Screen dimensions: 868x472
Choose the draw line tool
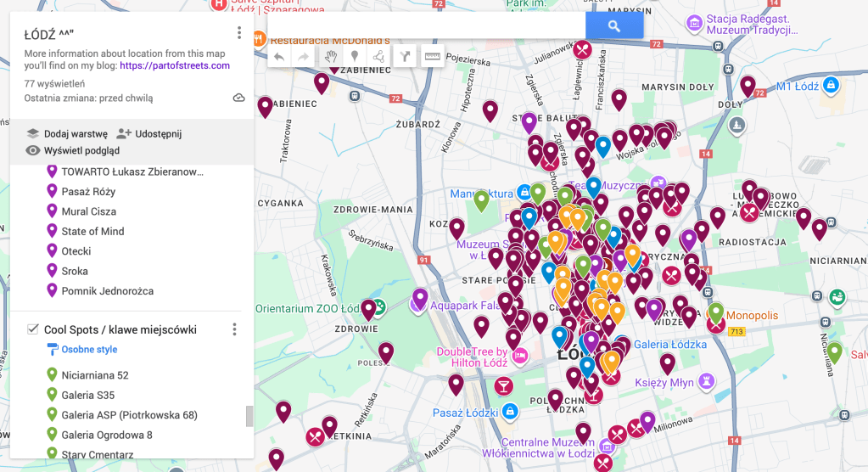[x=379, y=57]
